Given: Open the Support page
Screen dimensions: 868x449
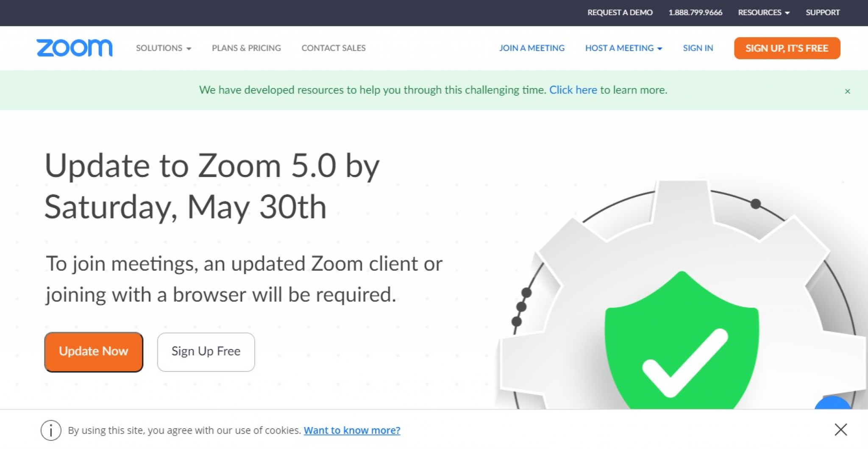Looking at the screenshot, I should 822,12.
